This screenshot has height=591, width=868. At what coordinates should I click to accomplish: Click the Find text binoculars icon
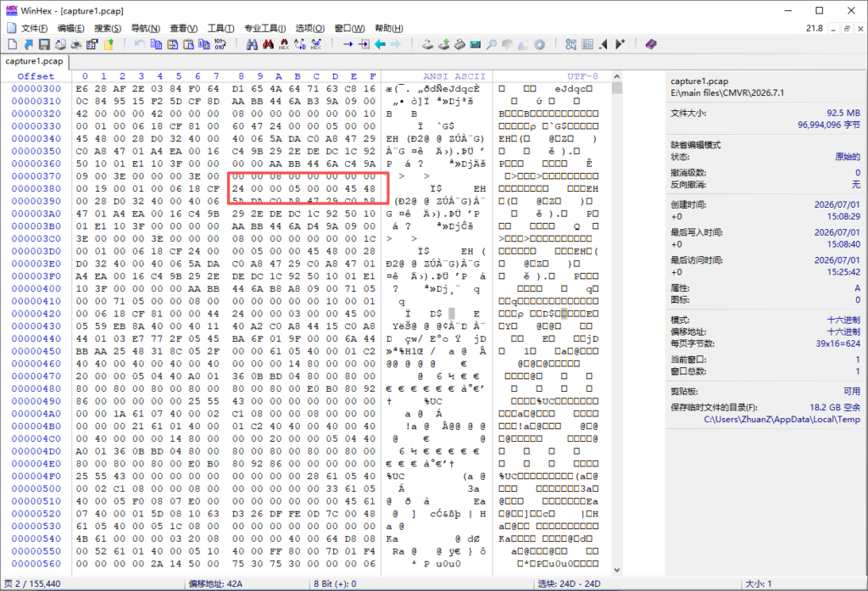[x=252, y=44]
